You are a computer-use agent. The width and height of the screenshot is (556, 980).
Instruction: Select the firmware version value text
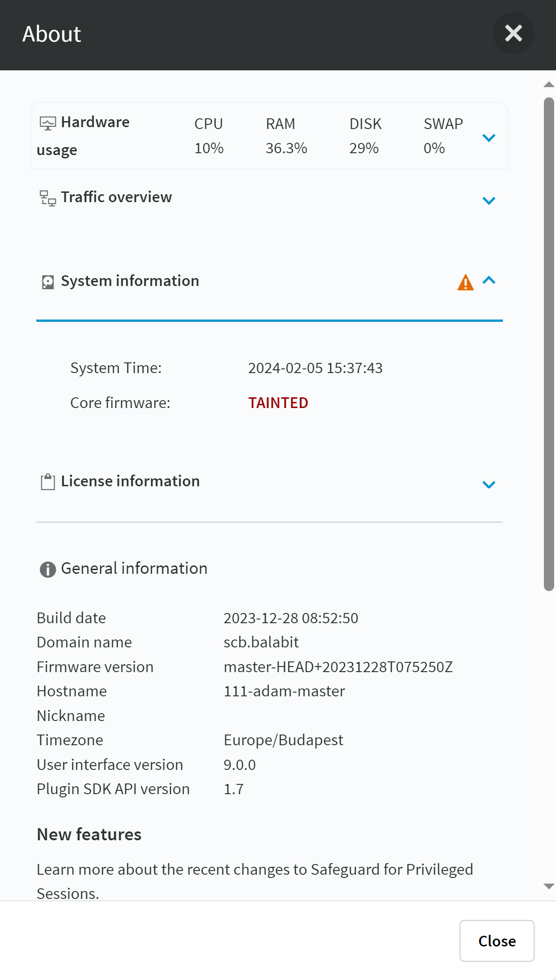click(x=338, y=667)
